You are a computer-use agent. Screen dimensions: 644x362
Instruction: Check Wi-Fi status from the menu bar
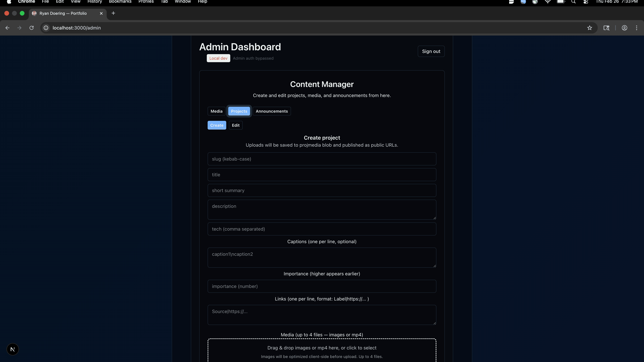(x=548, y=2)
